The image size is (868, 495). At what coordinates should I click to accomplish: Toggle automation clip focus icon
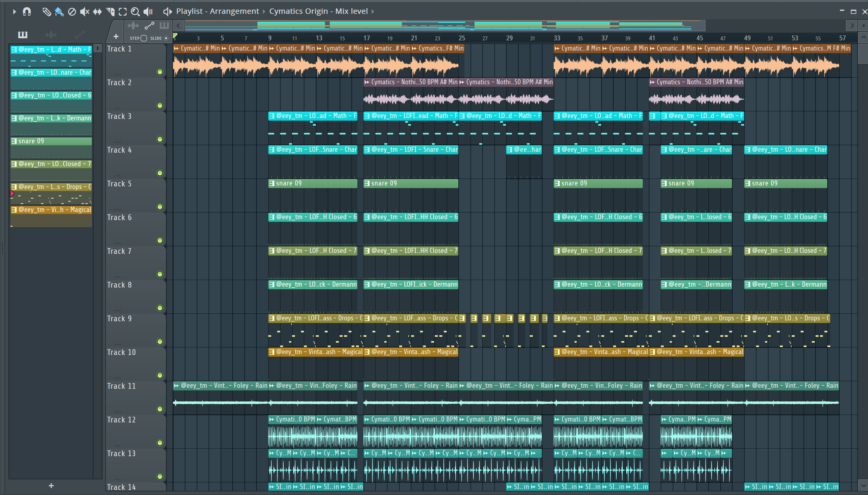coord(149,26)
